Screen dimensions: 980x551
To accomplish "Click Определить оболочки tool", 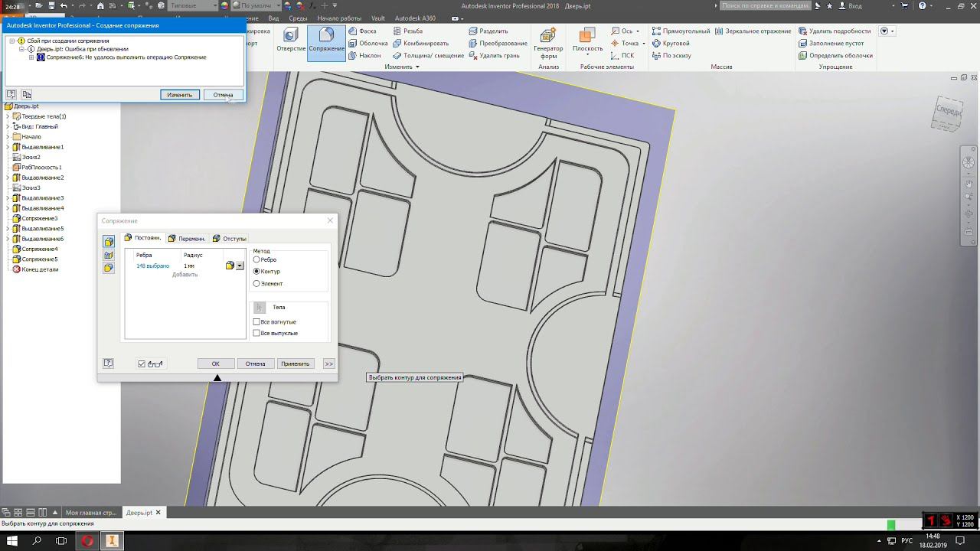I will point(835,56).
